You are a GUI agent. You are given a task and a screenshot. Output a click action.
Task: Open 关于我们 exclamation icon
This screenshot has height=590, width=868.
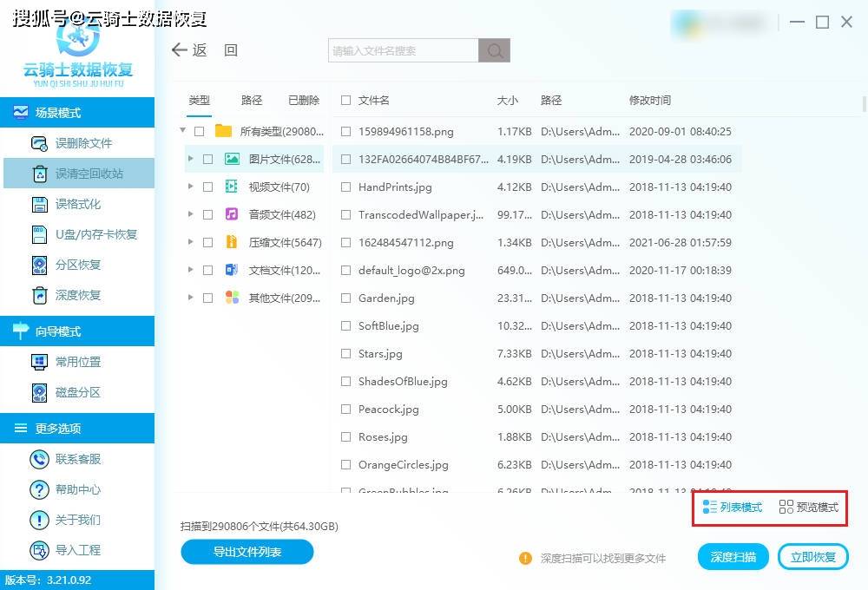pyautogui.click(x=39, y=521)
